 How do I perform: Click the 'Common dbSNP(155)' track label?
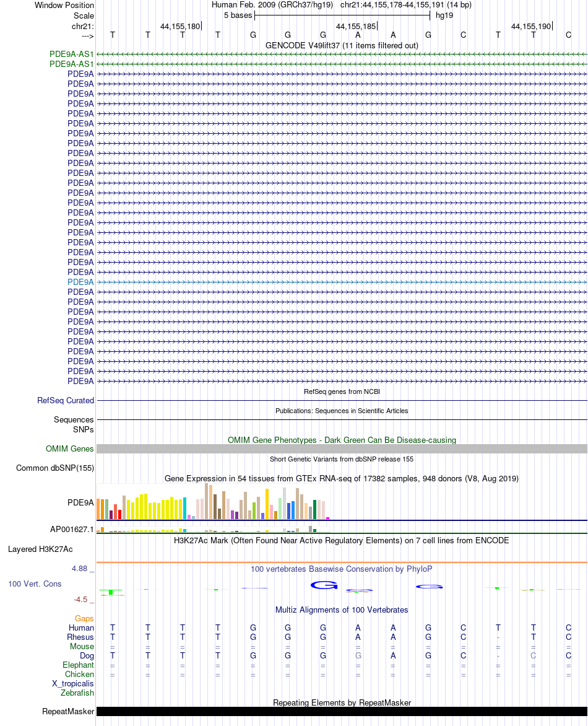click(x=55, y=468)
